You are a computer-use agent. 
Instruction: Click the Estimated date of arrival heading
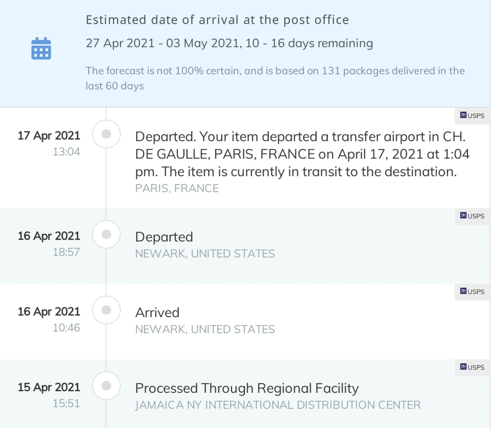click(217, 20)
